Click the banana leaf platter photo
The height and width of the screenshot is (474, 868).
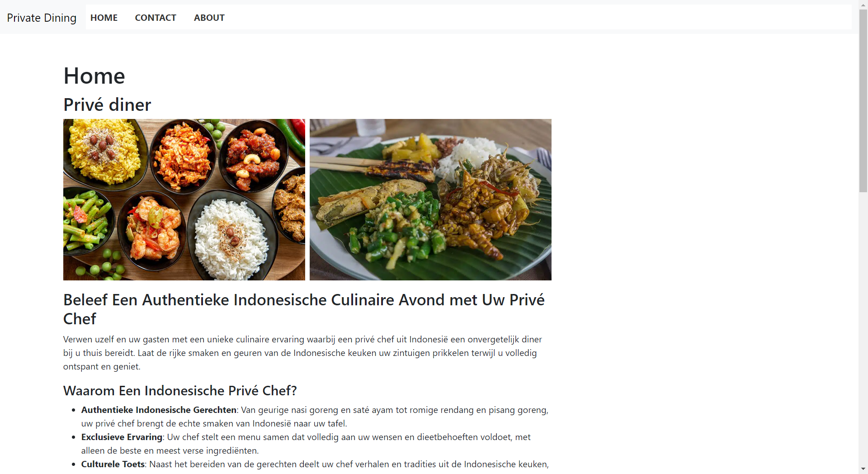point(430,199)
